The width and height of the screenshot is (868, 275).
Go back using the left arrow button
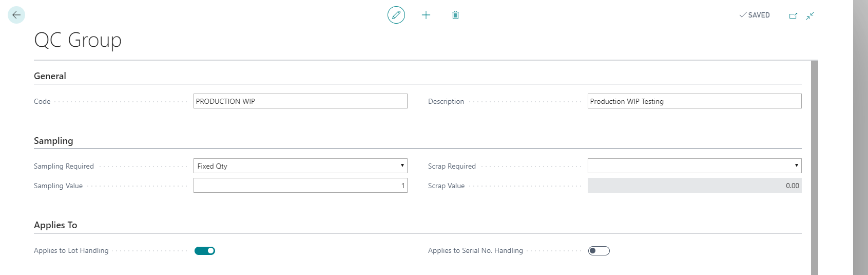coord(16,15)
